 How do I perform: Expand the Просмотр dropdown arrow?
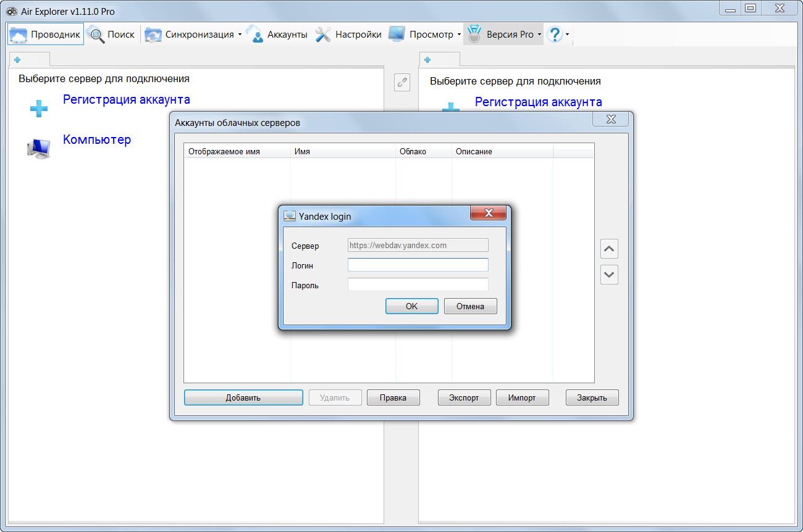click(x=459, y=35)
